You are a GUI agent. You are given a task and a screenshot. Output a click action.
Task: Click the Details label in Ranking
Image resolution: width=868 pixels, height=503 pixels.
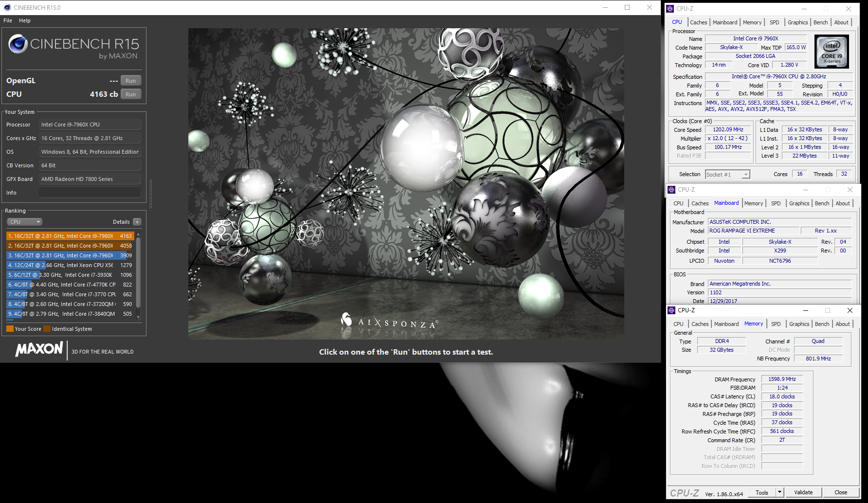pyautogui.click(x=121, y=222)
